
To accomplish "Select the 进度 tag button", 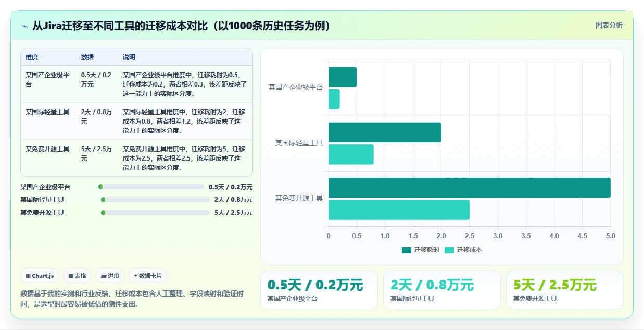I will point(110,276).
